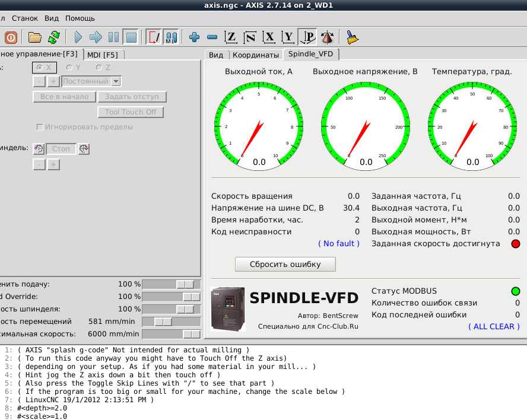
Task: Click G-code line #<scale>=1.0
Action: [42, 416]
